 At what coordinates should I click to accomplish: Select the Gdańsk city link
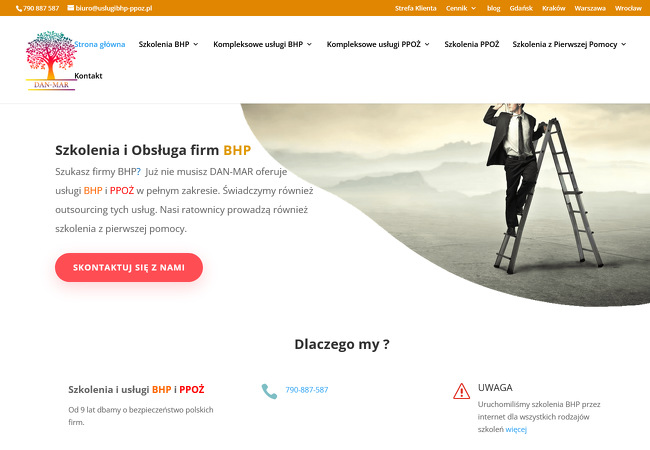pos(521,8)
